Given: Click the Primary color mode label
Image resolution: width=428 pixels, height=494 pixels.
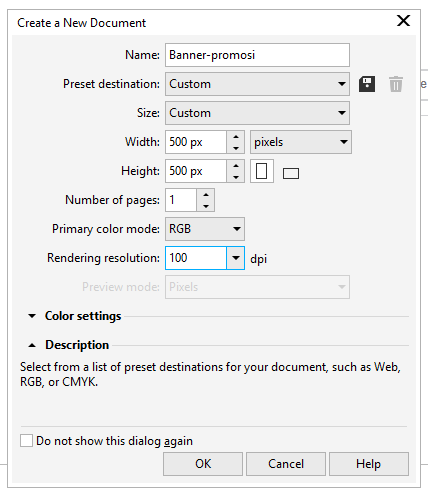Looking at the screenshot, I should (x=106, y=229).
